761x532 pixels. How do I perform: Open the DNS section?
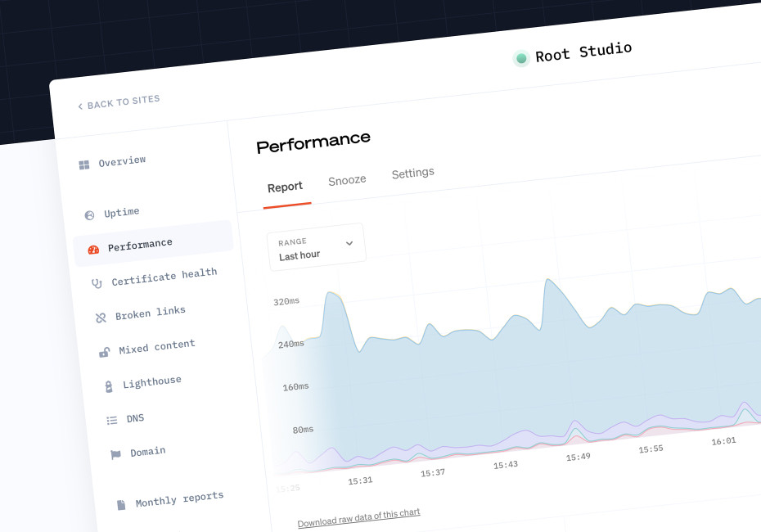(125, 419)
